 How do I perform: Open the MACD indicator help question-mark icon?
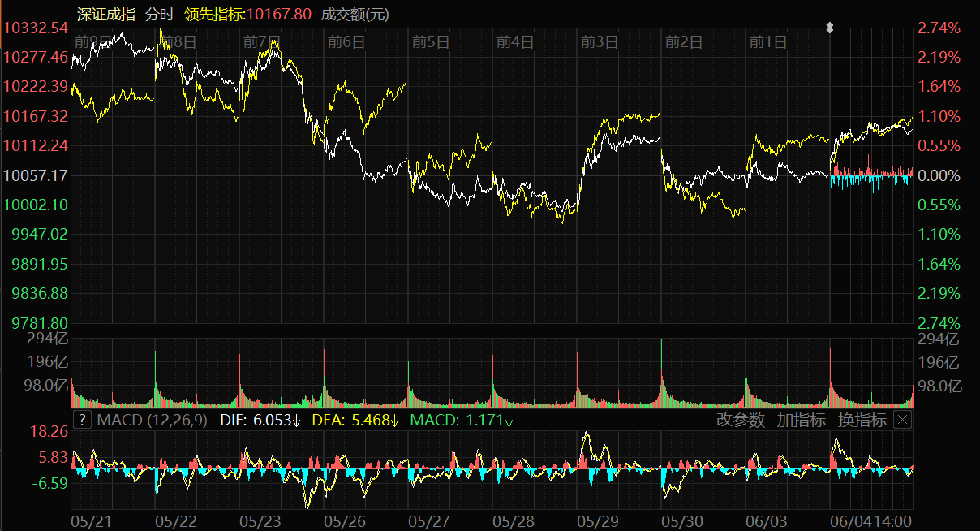[x=82, y=420]
